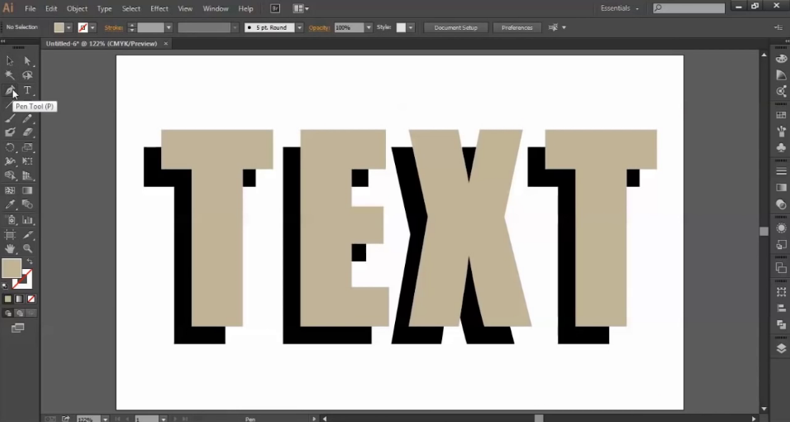790x422 pixels.
Task: Open the Layers panel icon
Action: 781,348
